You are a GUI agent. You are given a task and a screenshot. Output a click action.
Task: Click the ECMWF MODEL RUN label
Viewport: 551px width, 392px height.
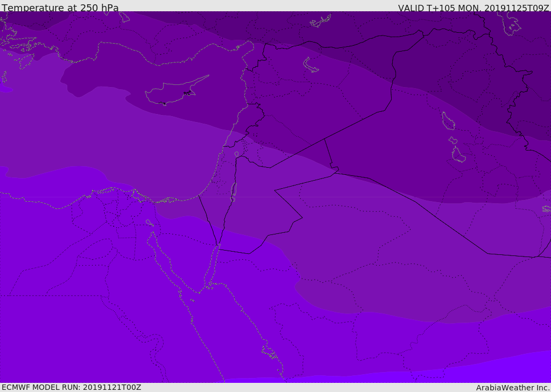(x=71, y=387)
